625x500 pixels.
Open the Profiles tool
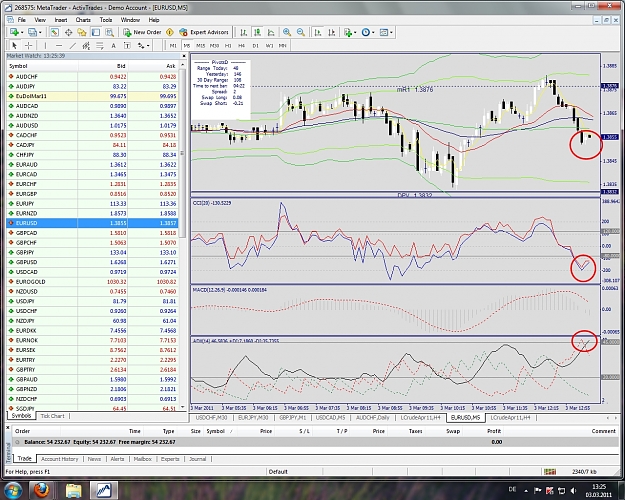(32, 32)
